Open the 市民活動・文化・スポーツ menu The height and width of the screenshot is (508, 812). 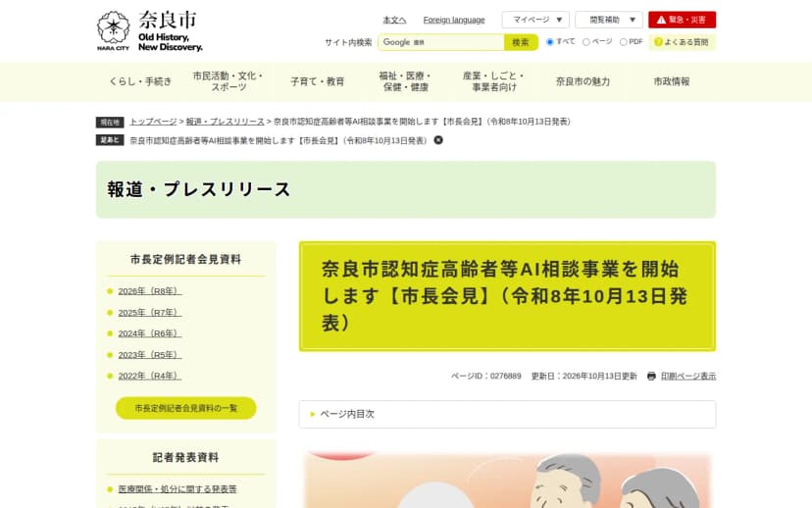(x=228, y=81)
